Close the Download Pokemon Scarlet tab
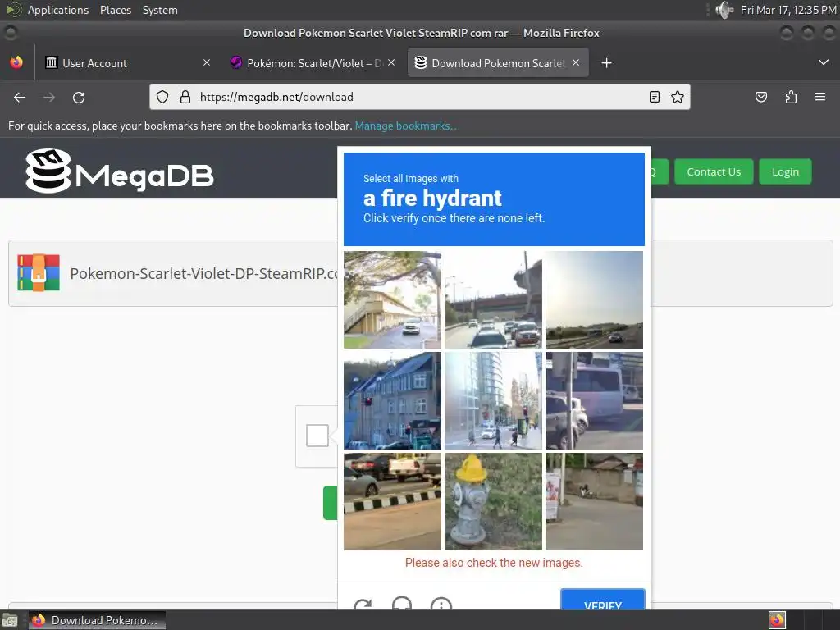The width and height of the screenshot is (840, 630). pos(576,62)
